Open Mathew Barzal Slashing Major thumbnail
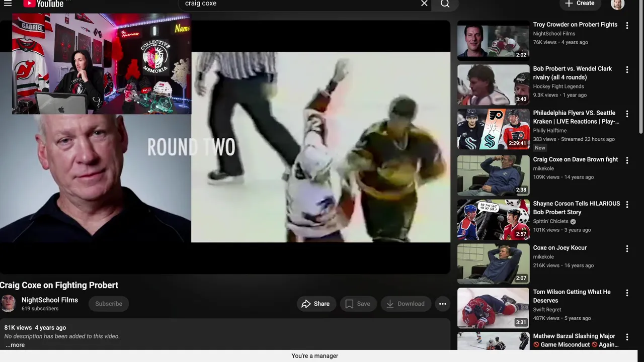Image resolution: width=644 pixels, height=362 pixels. pyautogui.click(x=493, y=341)
